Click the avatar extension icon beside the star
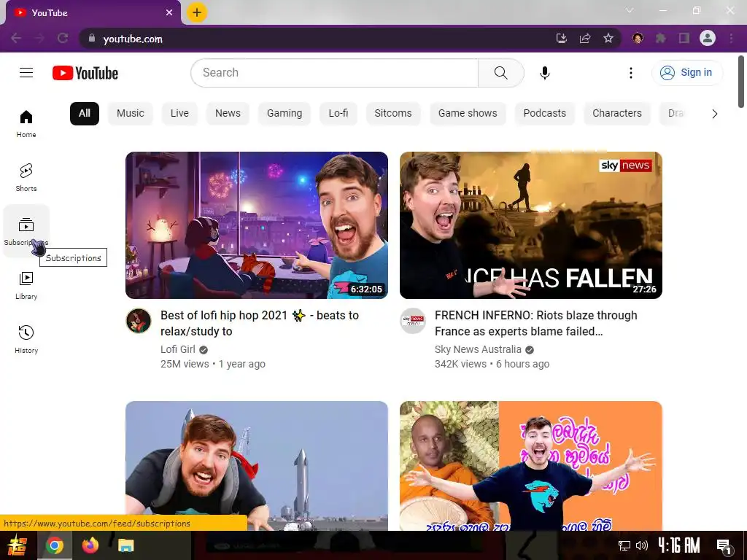The image size is (747, 560). 638,38
